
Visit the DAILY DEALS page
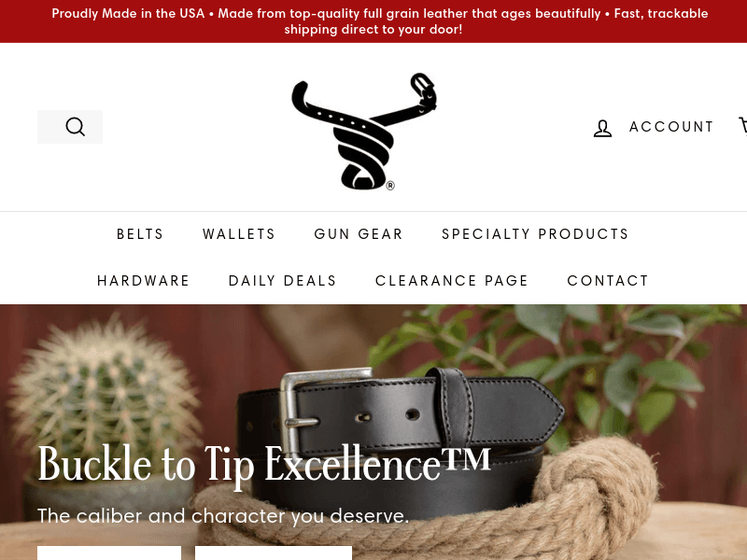click(x=283, y=281)
